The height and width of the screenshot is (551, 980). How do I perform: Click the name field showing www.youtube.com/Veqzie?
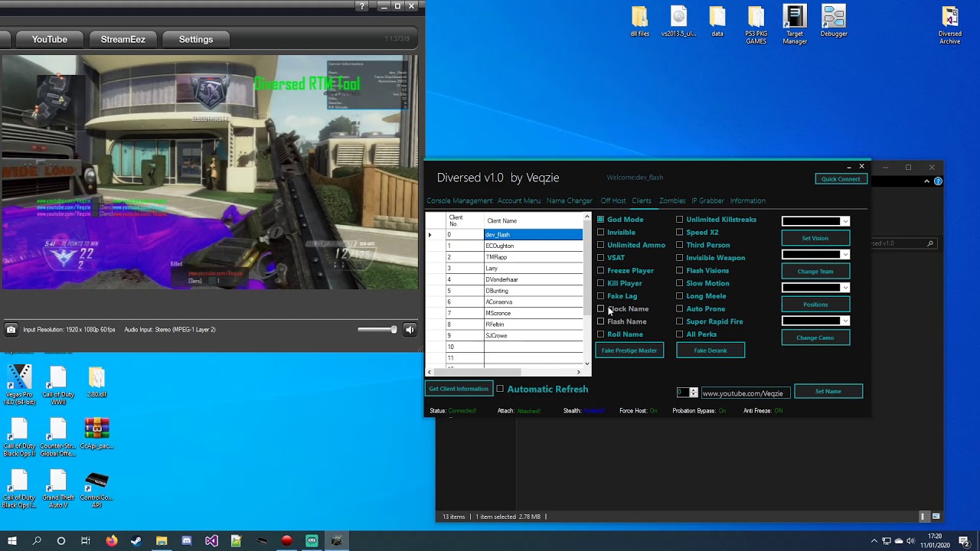pos(746,393)
